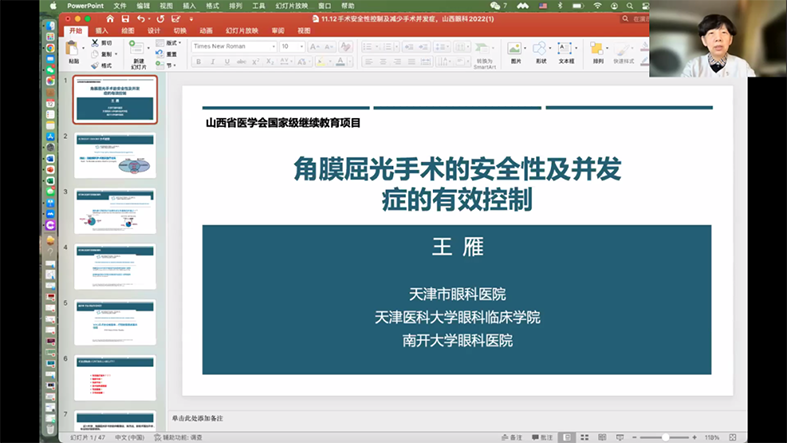787x443 pixels.
Task: Click Convert to SmartArt icon
Action: (x=485, y=52)
